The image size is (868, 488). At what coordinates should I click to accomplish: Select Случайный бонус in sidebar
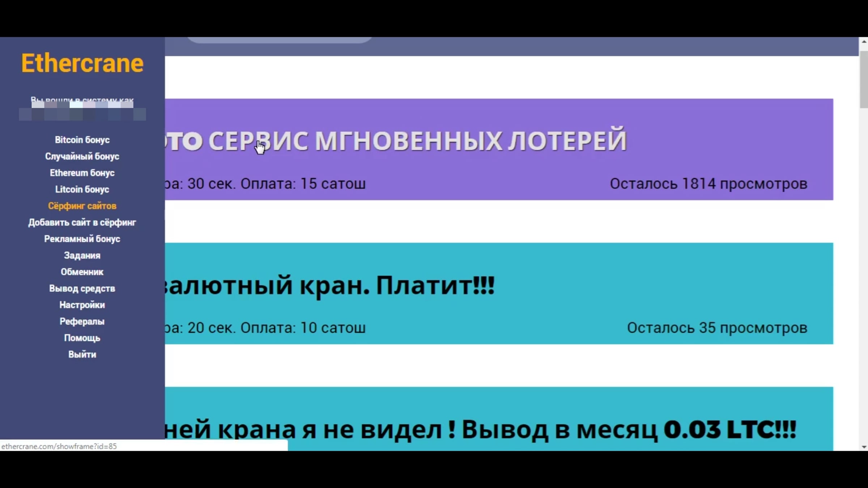coord(82,157)
